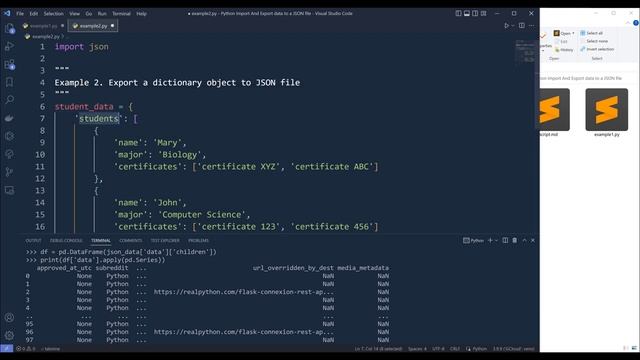
Task: Run the Python file with the play button
Action: click(x=507, y=25)
